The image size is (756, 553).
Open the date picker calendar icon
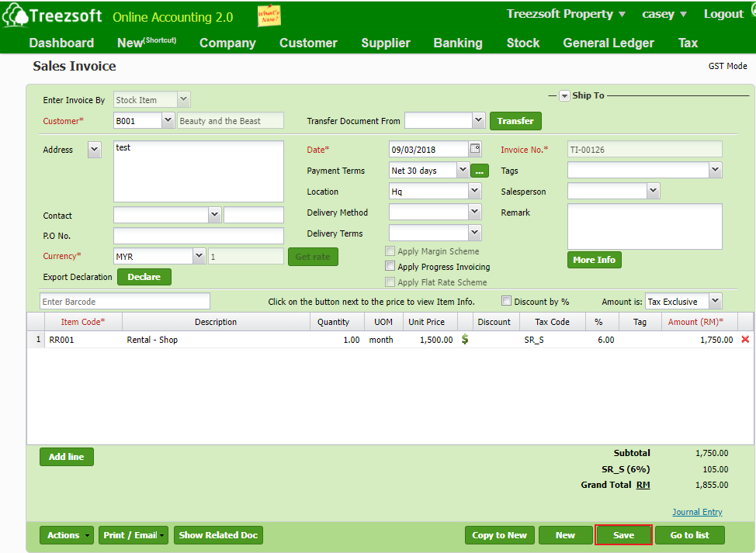pos(475,149)
